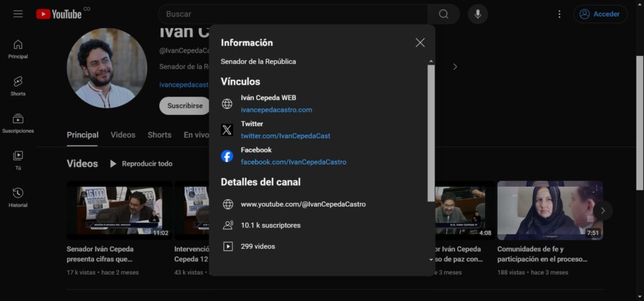Click the Suscribirse button

184,106
